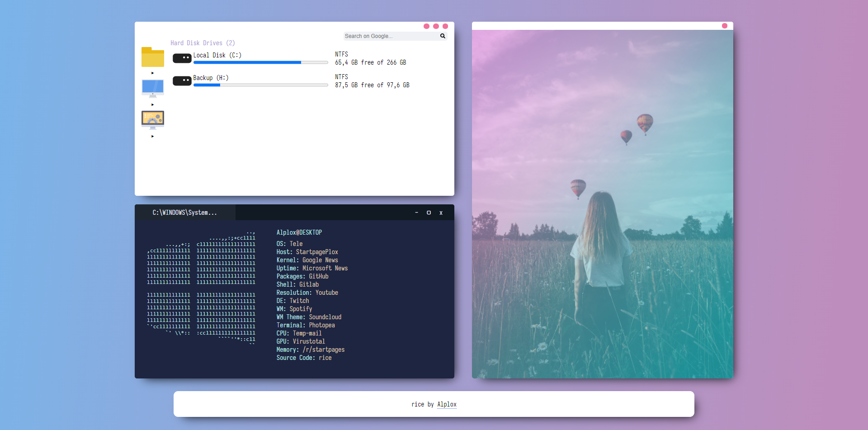868x430 pixels.
Task: Click the 65,4 GB free of 266 GB text
Action: pos(371,62)
